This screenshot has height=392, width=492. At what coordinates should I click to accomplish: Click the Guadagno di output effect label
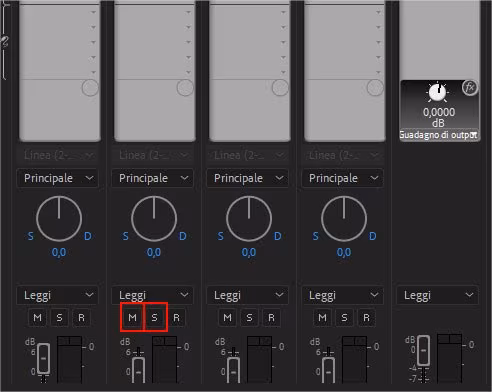[x=439, y=135]
